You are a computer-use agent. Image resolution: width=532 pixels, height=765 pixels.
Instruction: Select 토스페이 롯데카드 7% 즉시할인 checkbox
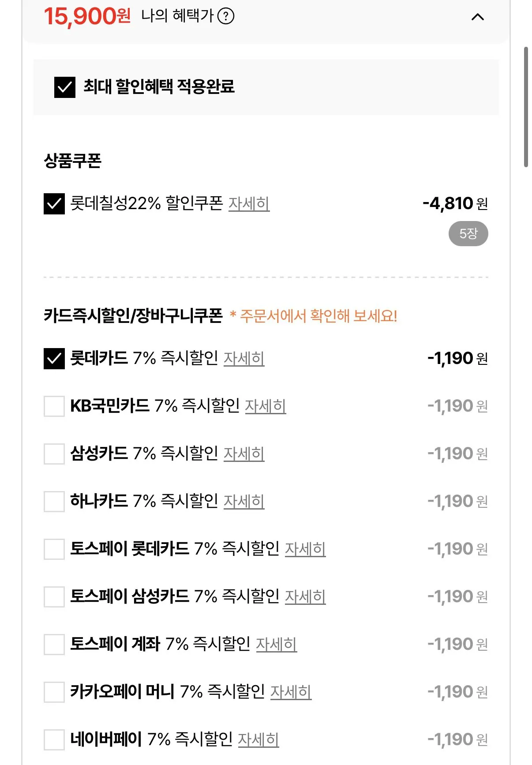coord(54,549)
